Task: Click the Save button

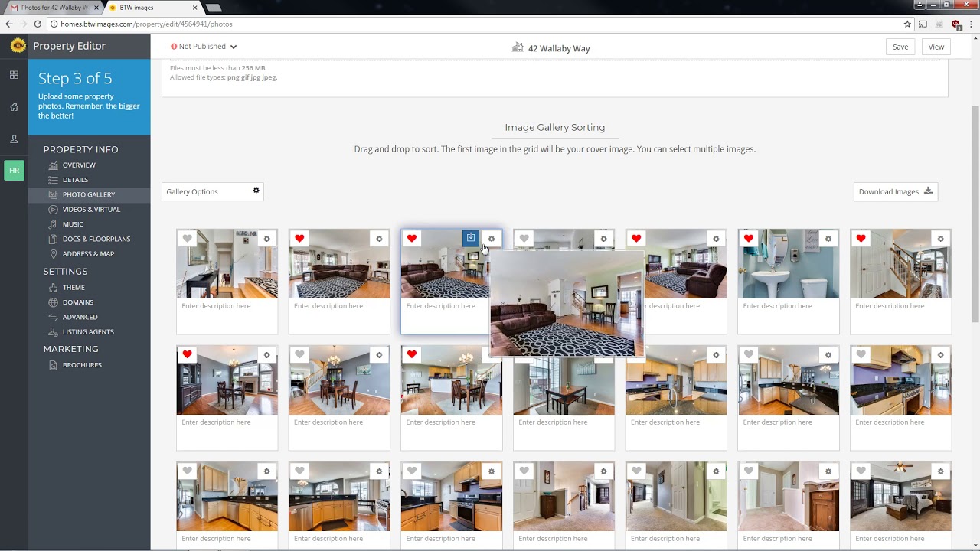Action: tap(900, 47)
